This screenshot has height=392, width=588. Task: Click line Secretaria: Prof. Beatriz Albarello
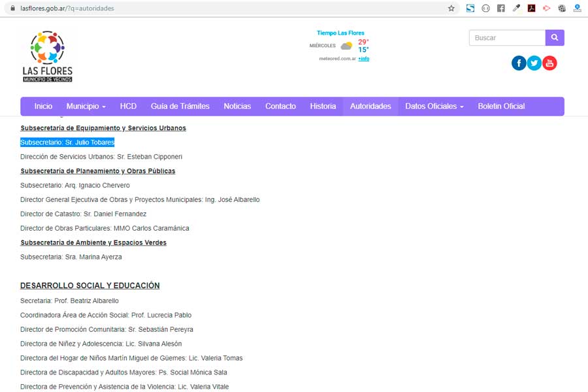tap(69, 301)
